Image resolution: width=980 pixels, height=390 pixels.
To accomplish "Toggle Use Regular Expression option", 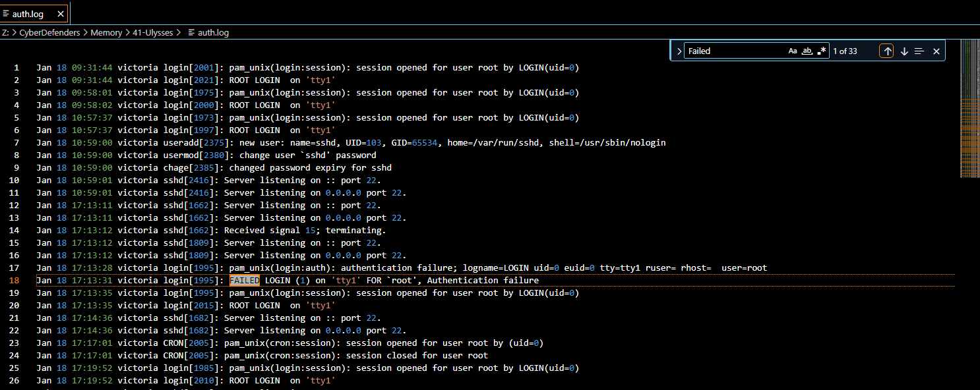I will click(821, 51).
